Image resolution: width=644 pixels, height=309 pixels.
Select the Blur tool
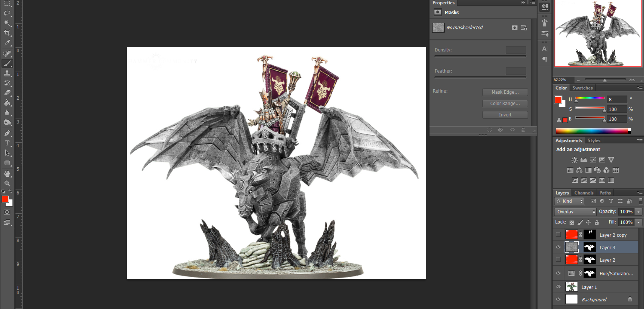(x=7, y=112)
